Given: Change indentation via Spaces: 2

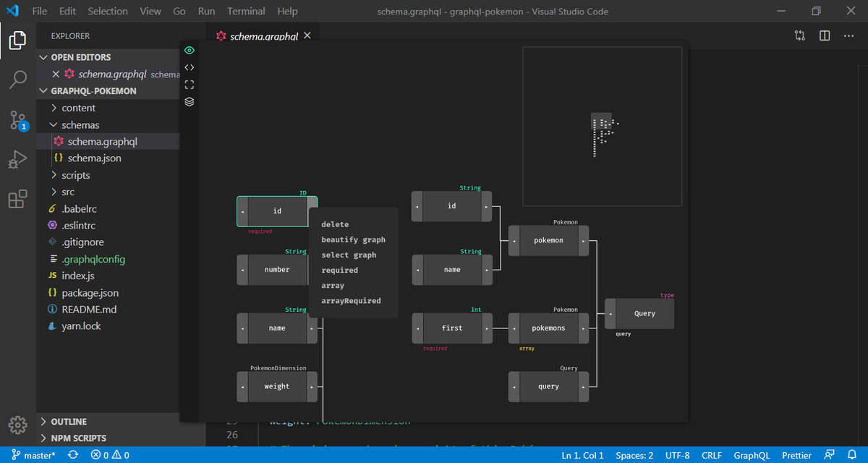Looking at the screenshot, I should 634,455.
